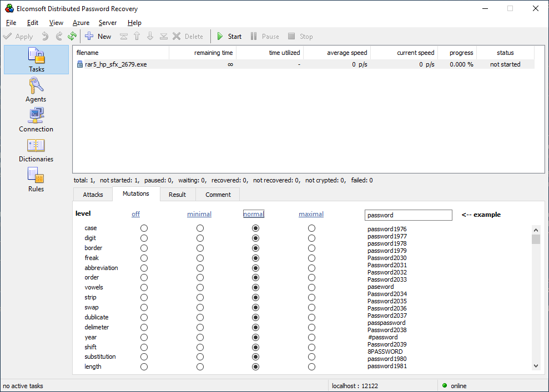Click the Elcomsoft application icon in title bar
The width and height of the screenshot is (549, 392).
click(9, 8)
